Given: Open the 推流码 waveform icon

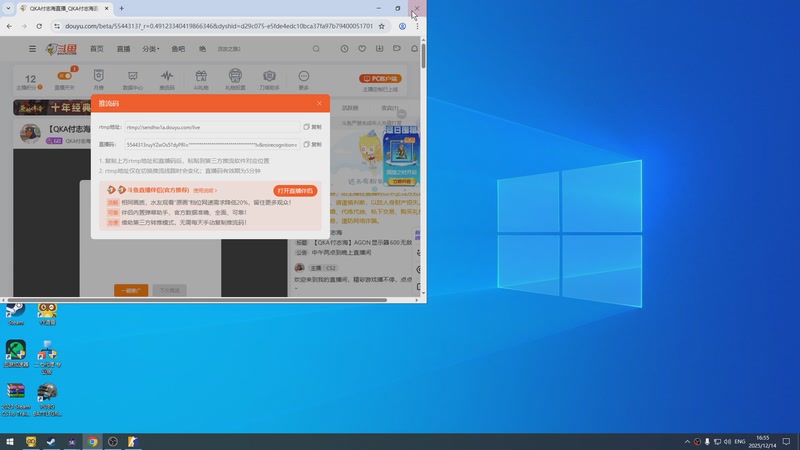Looking at the screenshot, I should [167, 79].
